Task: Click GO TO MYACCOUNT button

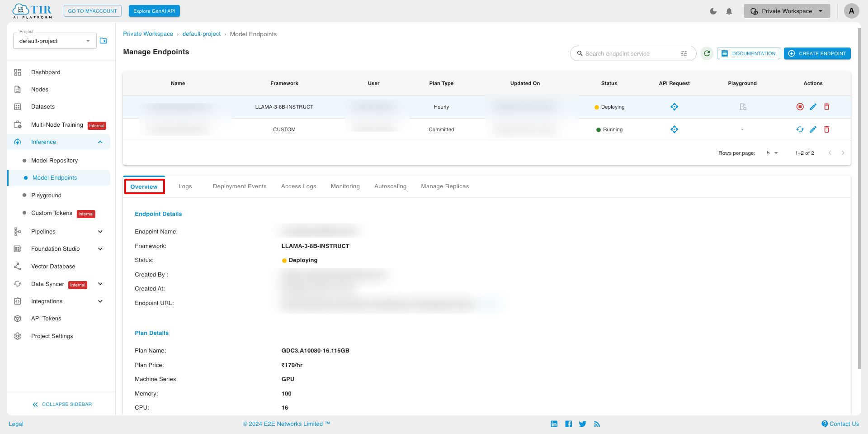Action: (x=93, y=11)
